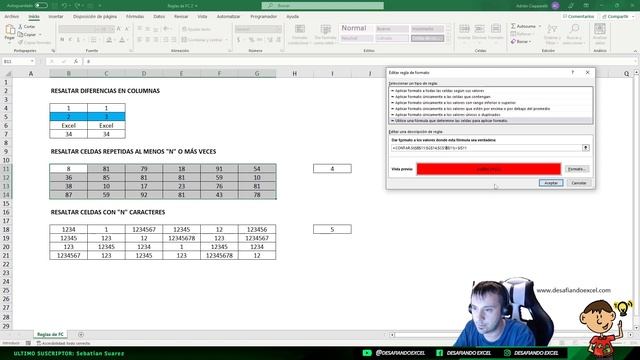Click the Analizar datos icon
This screenshot has width=640, height=360.
tap(600, 29)
